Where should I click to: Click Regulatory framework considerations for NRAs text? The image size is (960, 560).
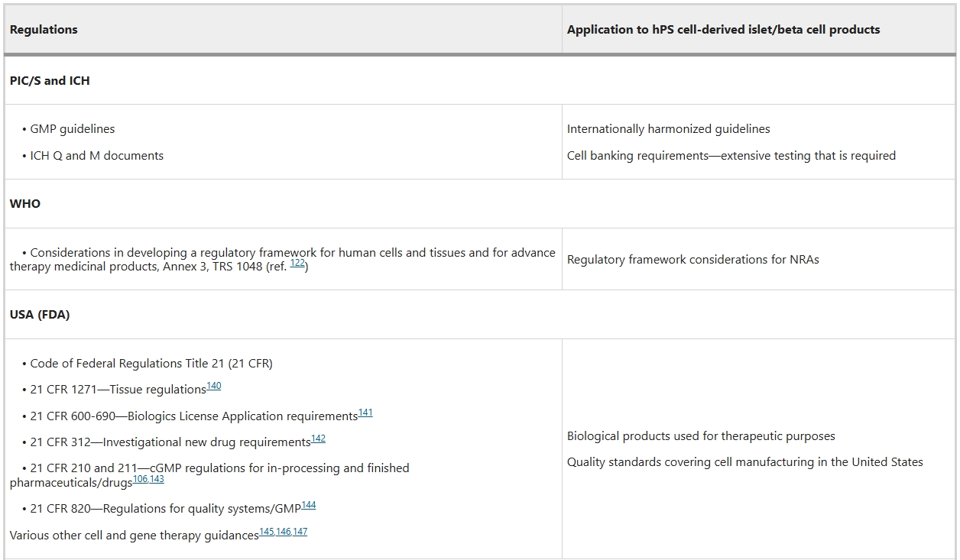692,260
